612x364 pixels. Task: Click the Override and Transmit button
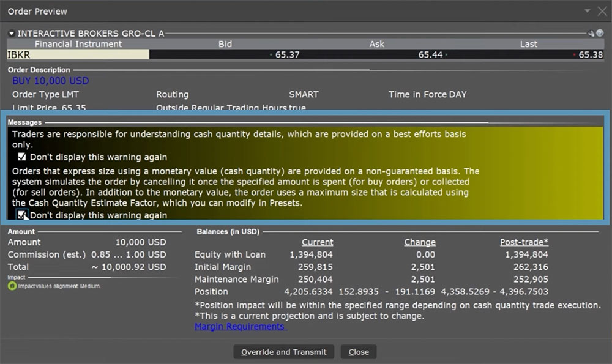pyautogui.click(x=283, y=352)
